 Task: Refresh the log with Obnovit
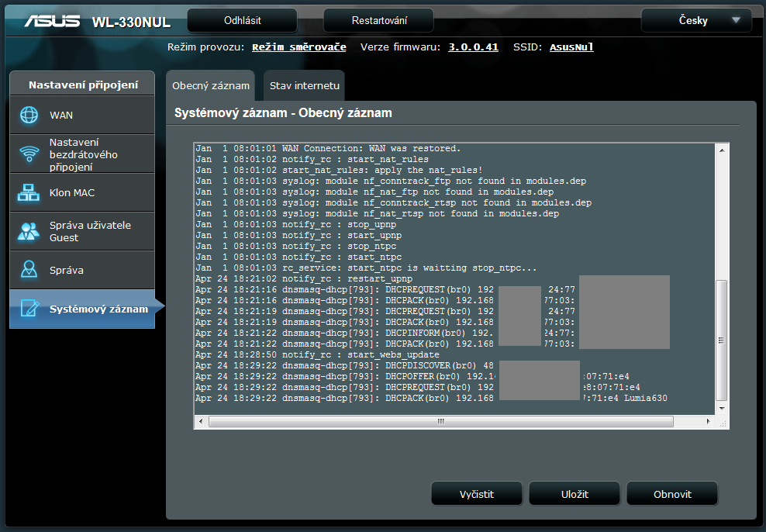pyautogui.click(x=672, y=494)
